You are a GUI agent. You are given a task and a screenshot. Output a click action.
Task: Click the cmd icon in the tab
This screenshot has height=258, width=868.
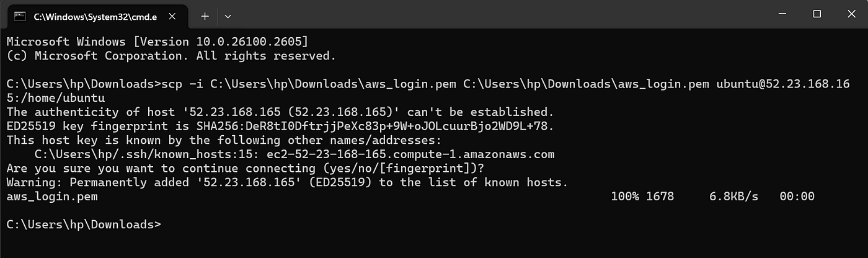[20, 15]
